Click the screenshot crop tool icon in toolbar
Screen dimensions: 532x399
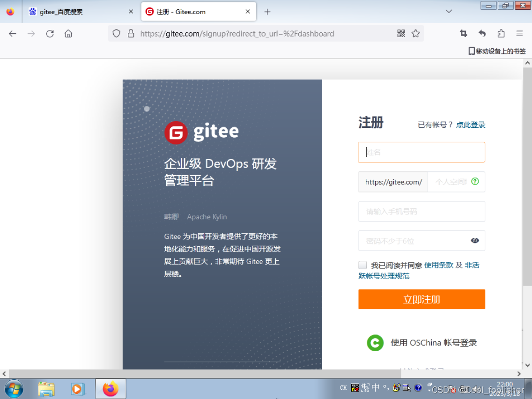coord(463,33)
